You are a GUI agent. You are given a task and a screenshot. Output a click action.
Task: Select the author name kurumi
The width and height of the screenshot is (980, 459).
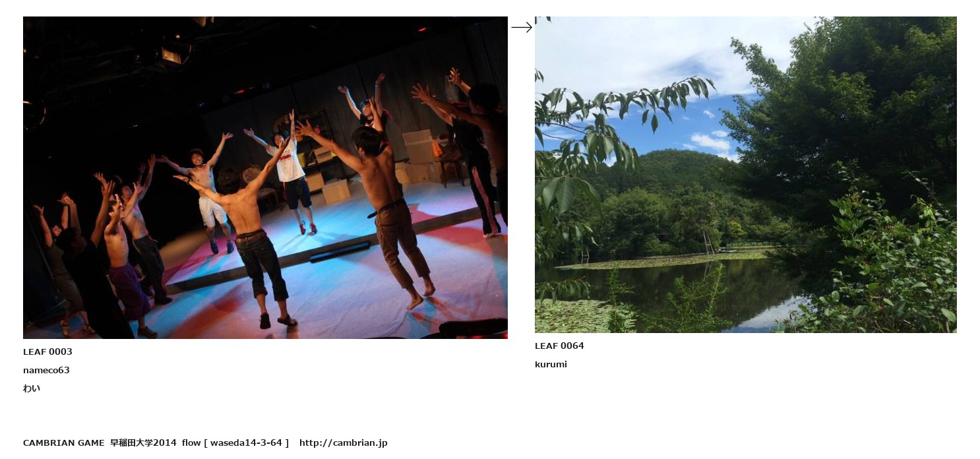pyautogui.click(x=551, y=365)
